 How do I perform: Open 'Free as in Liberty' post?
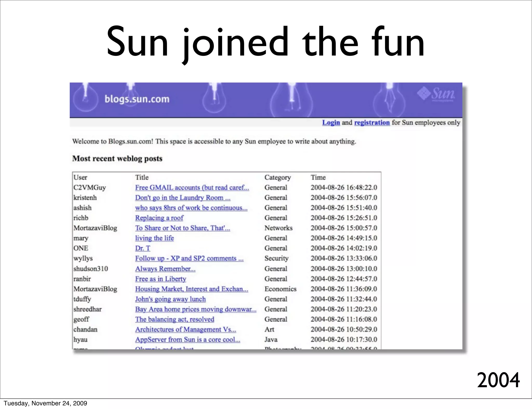[161, 279]
